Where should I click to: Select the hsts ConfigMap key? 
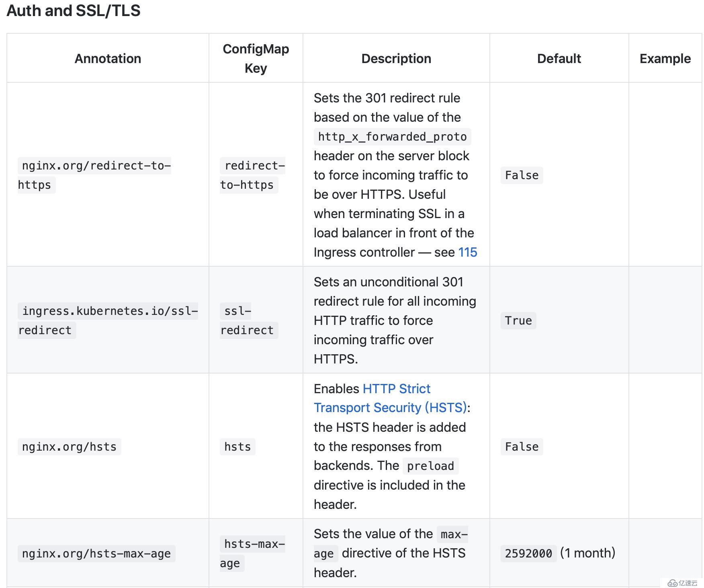pyautogui.click(x=237, y=447)
